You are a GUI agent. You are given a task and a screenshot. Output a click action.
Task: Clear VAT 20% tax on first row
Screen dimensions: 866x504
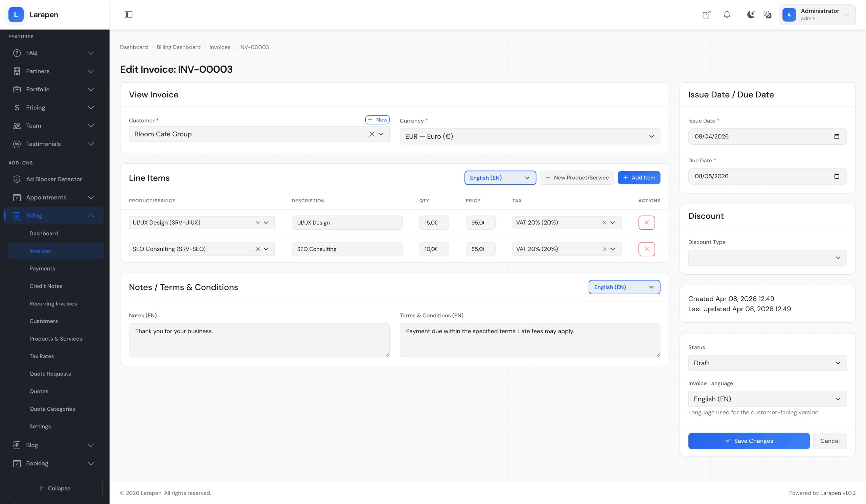[604, 223]
